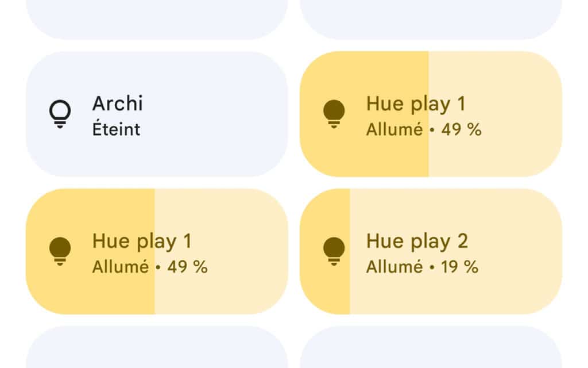Click the "Allumé • 19 %" status text

coord(422,267)
